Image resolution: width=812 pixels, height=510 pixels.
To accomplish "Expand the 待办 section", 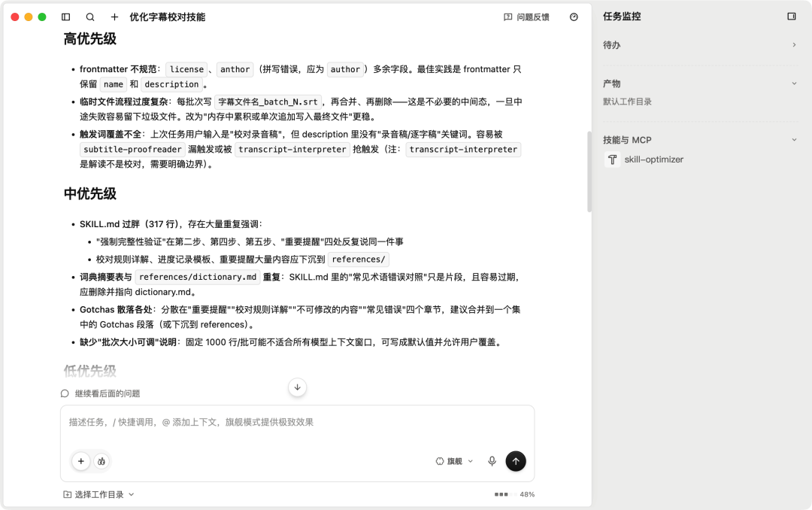I will [700, 45].
